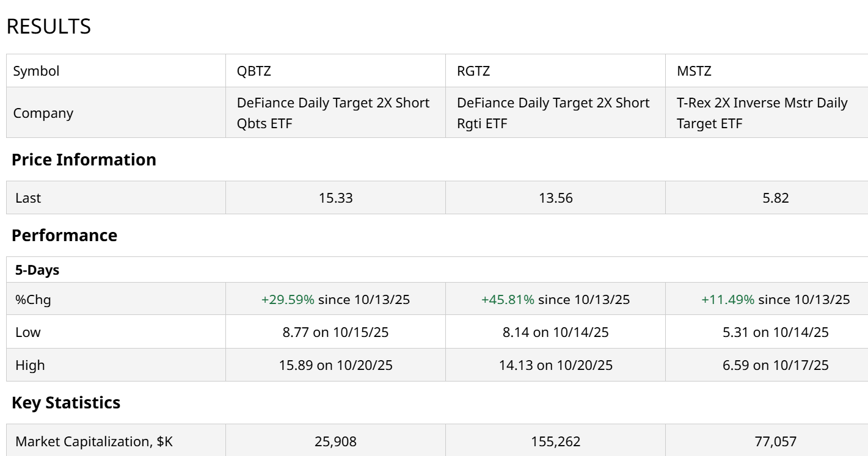Click the Key Statistics section heading
Screen dimensions: 868x456
66,402
